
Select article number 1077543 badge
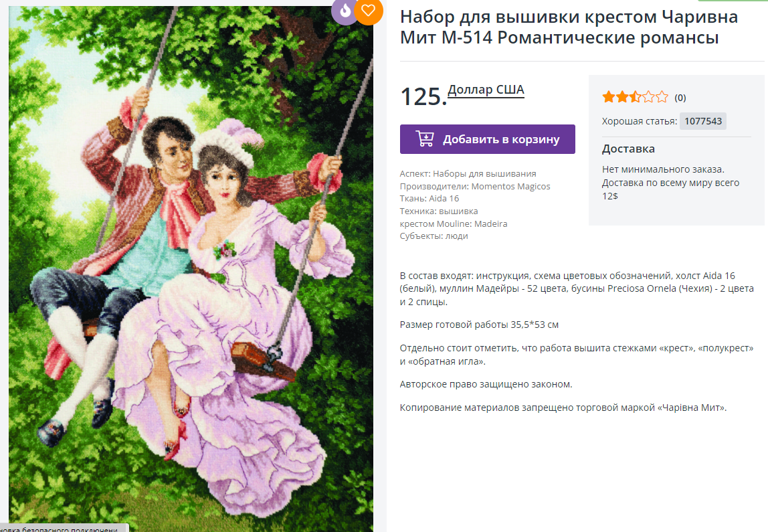pos(703,121)
